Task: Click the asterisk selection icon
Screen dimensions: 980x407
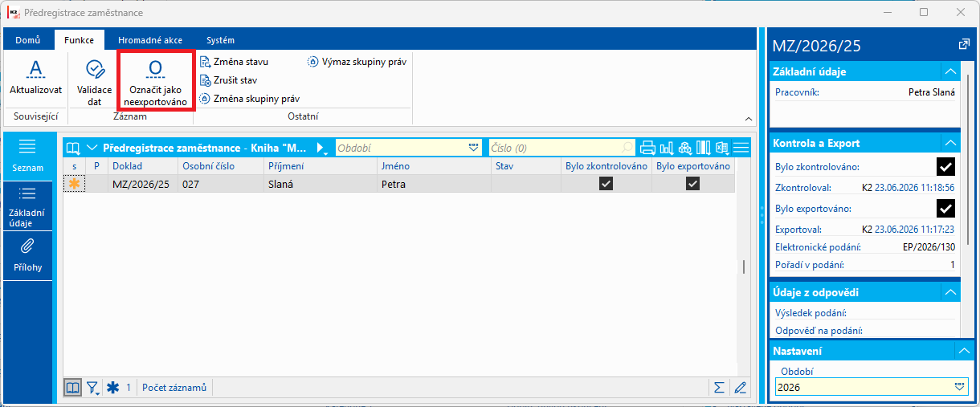Action: point(112,388)
